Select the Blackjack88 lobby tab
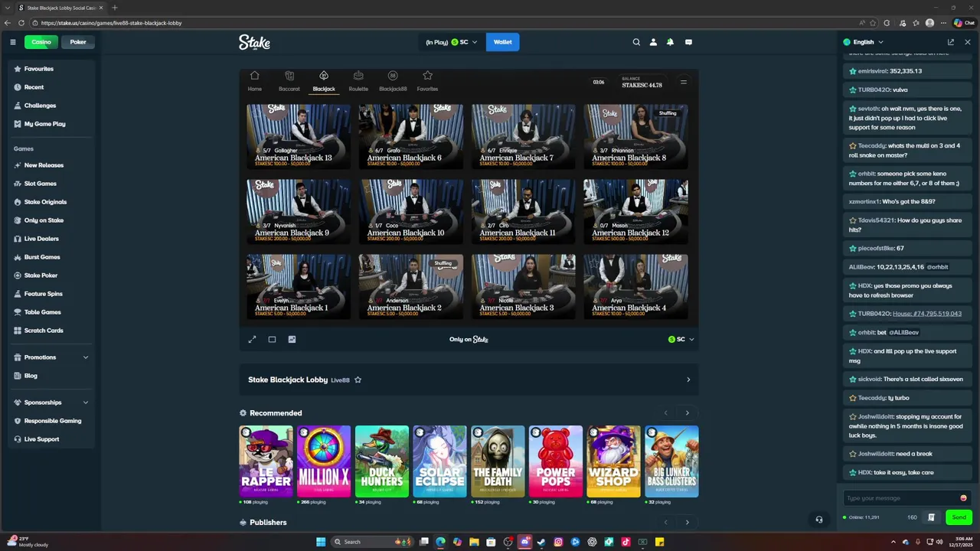 tap(393, 80)
